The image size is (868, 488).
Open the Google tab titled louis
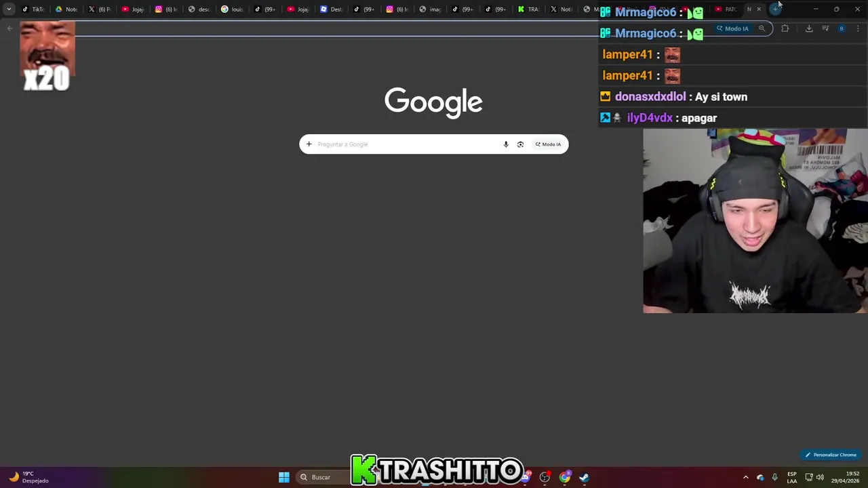[x=233, y=9]
